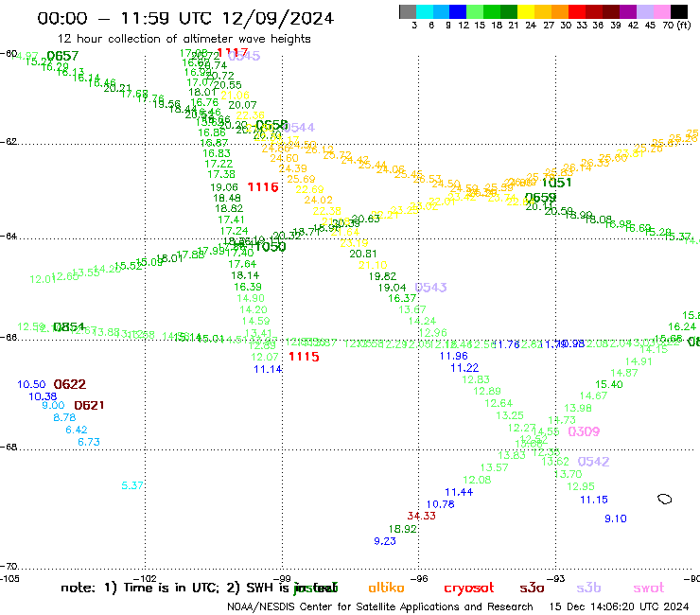Click the blue 9.23 wave height

point(385,541)
